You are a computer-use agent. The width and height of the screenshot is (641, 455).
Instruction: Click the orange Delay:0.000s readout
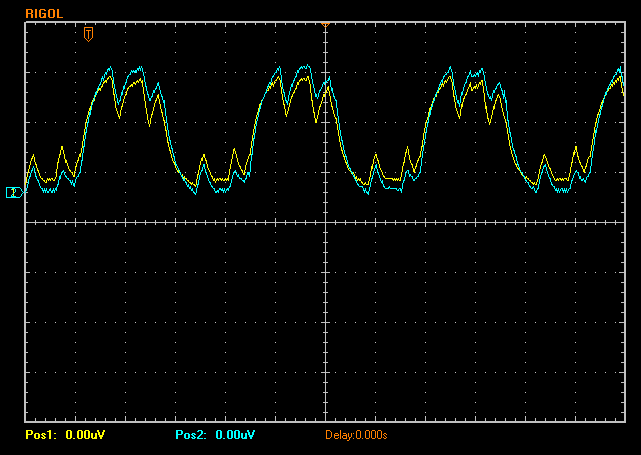click(x=356, y=435)
